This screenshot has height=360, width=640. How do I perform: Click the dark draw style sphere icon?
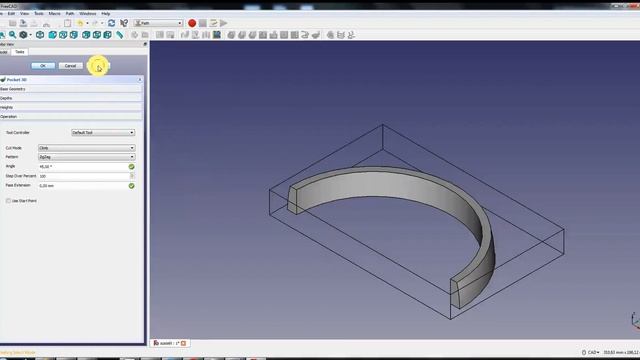pos(23,35)
